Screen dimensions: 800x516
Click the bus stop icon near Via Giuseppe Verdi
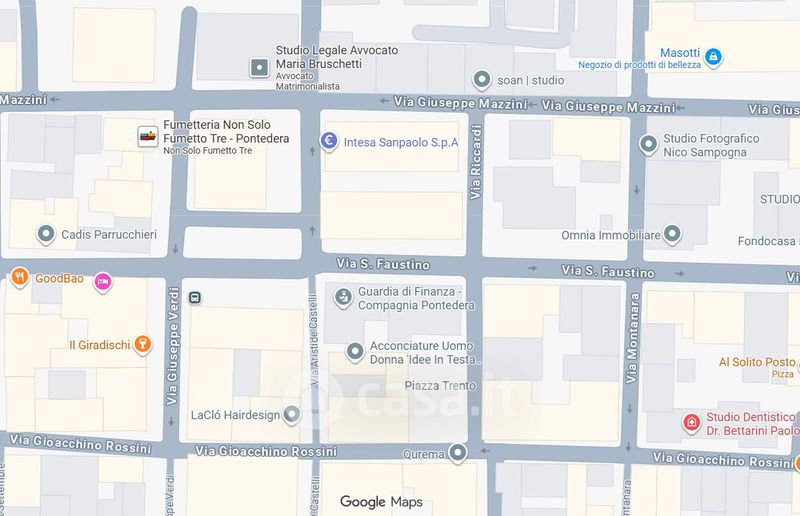click(x=194, y=298)
